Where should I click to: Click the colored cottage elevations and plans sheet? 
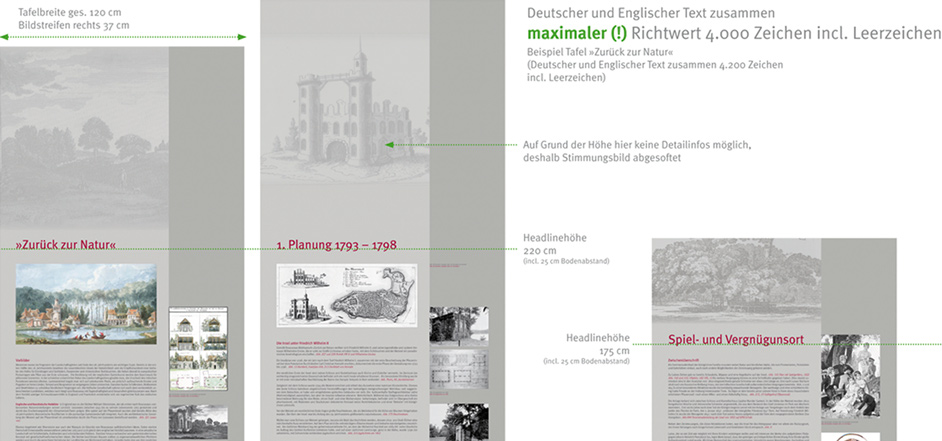click(x=198, y=348)
